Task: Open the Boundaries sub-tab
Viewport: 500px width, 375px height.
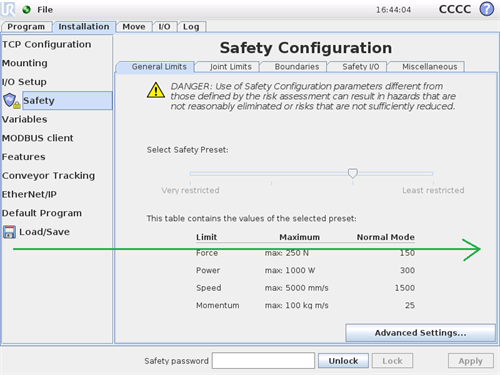Action: (294, 67)
